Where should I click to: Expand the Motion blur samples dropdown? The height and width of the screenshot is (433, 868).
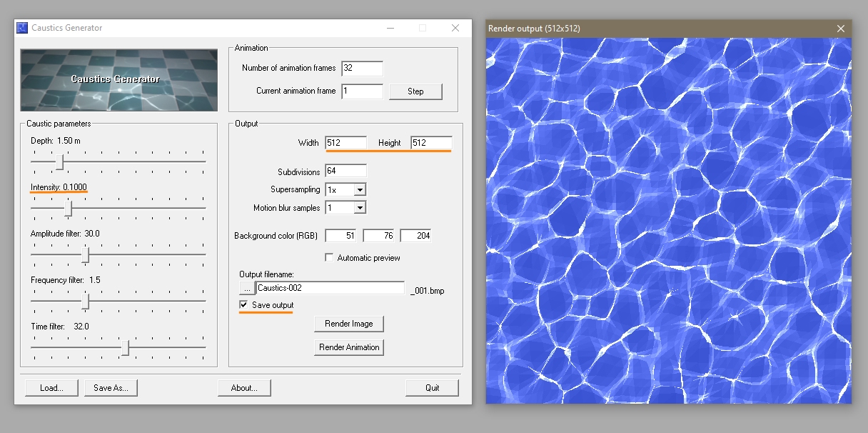360,208
